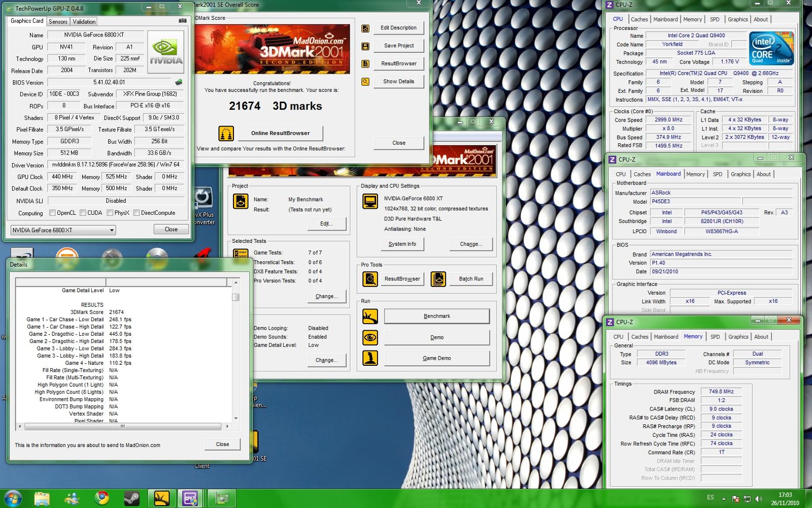This screenshot has width=812, height=508.
Task: Switch to the Sensors tab in GPU-Z
Action: [x=58, y=21]
